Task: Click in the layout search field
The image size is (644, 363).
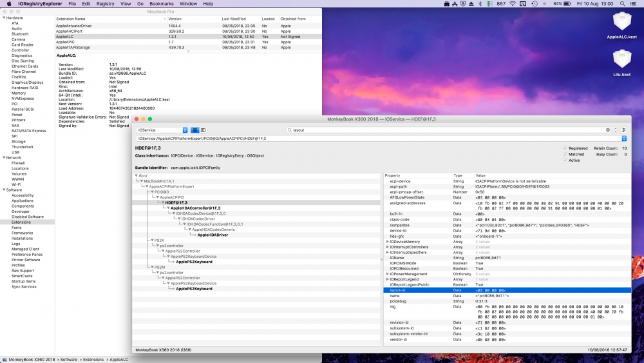Action: point(448,130)
